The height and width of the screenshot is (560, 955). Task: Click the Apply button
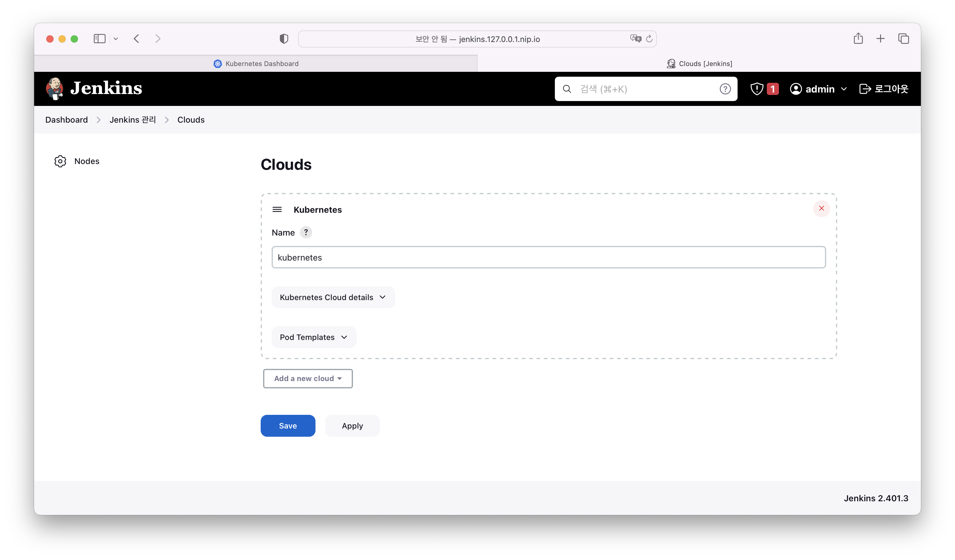(x=352, y=426)
